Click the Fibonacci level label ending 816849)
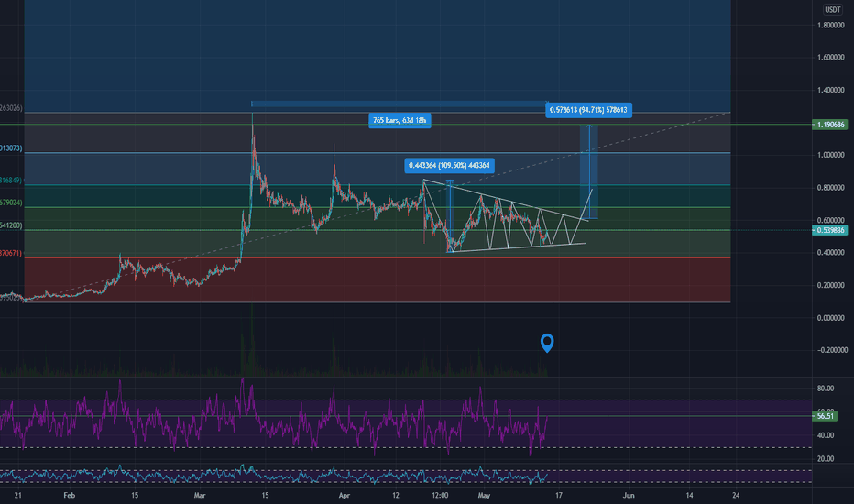This screenshot has height=504, width=854. pos(11,180)
